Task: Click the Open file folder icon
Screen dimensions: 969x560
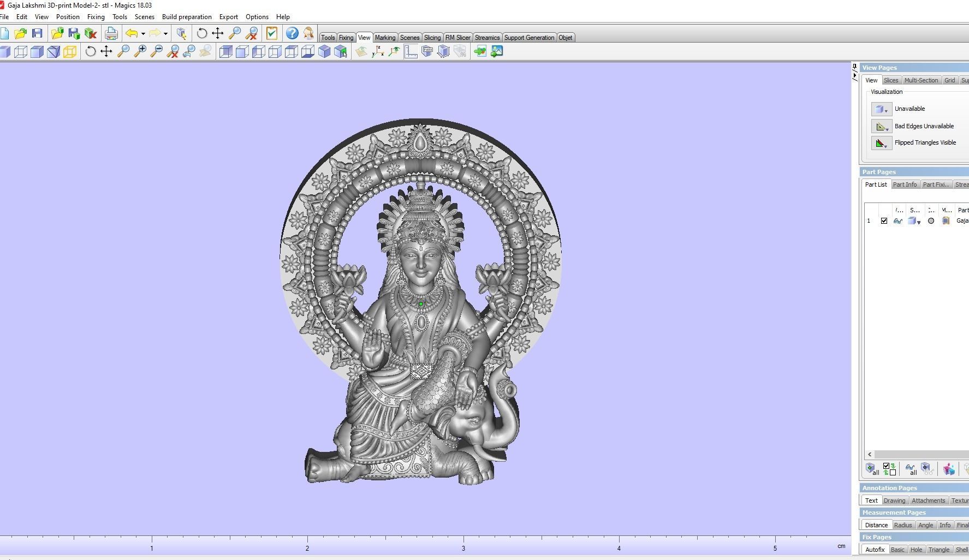Action: pos(21,34)
